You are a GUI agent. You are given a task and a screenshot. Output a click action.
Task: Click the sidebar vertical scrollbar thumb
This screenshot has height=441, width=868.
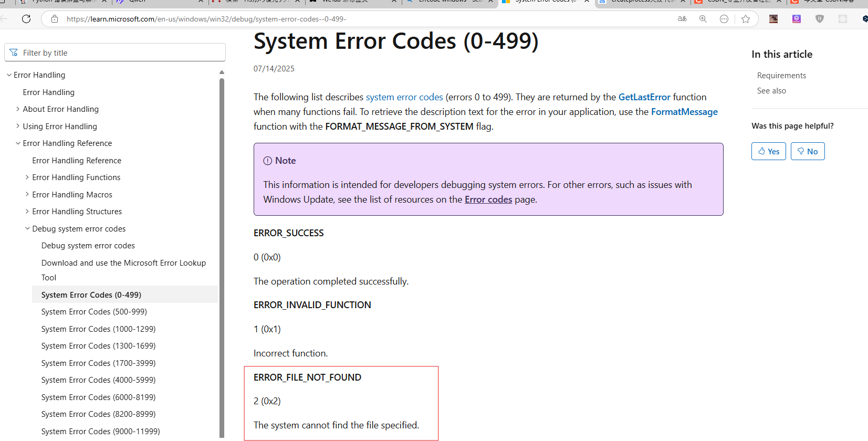pos(222,257)
